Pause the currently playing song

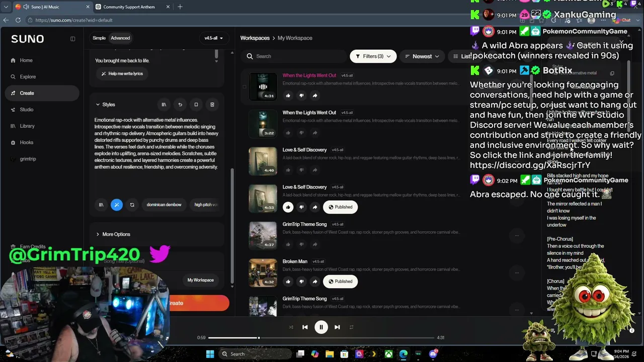pyautogui.click(x=321, y=327)
